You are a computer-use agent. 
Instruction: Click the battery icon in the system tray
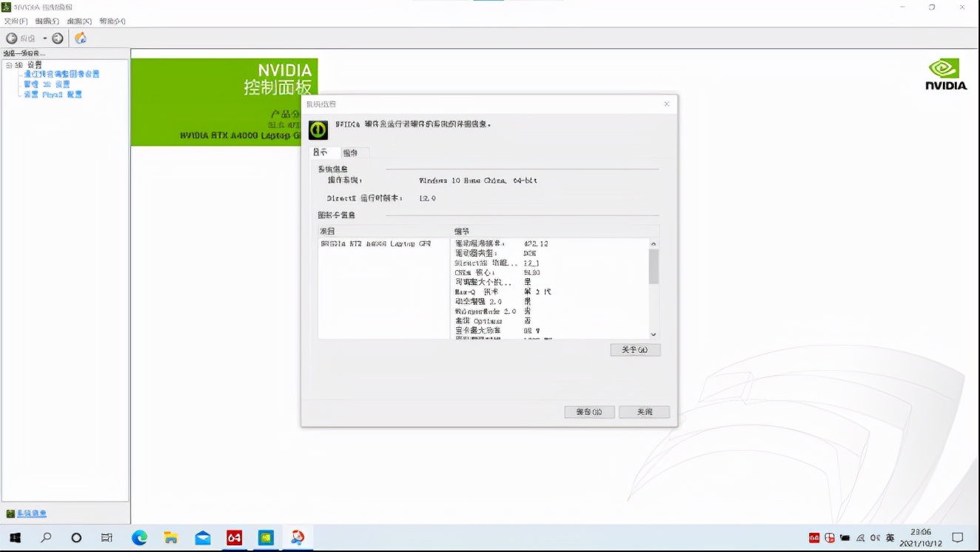pyautogui.click(x=845, y=538)
